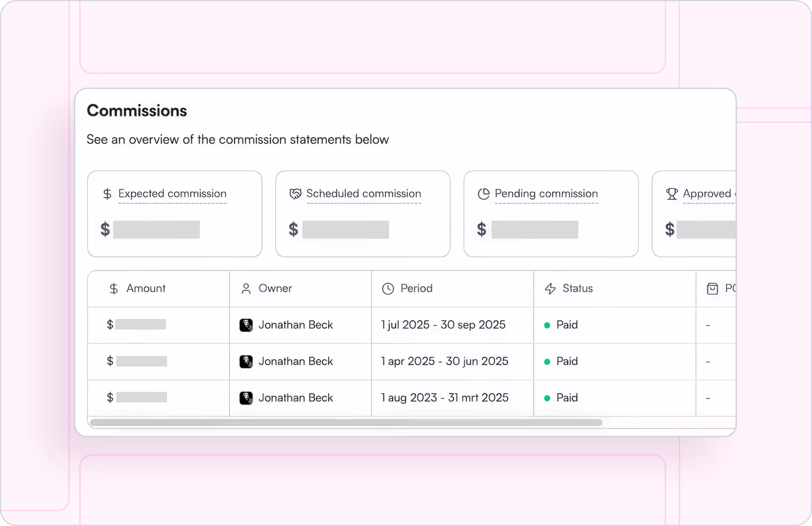Image resolution: width=812 pixels, height=526 pixels.
Task: Sort by the Period column header
Action: click(416, 288)
